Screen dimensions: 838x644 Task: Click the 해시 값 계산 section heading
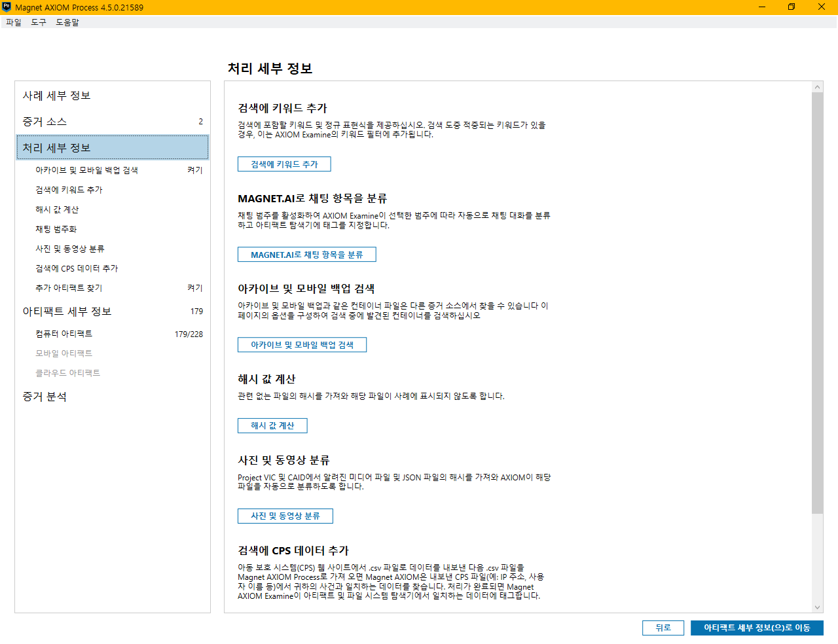click(266, 379)
